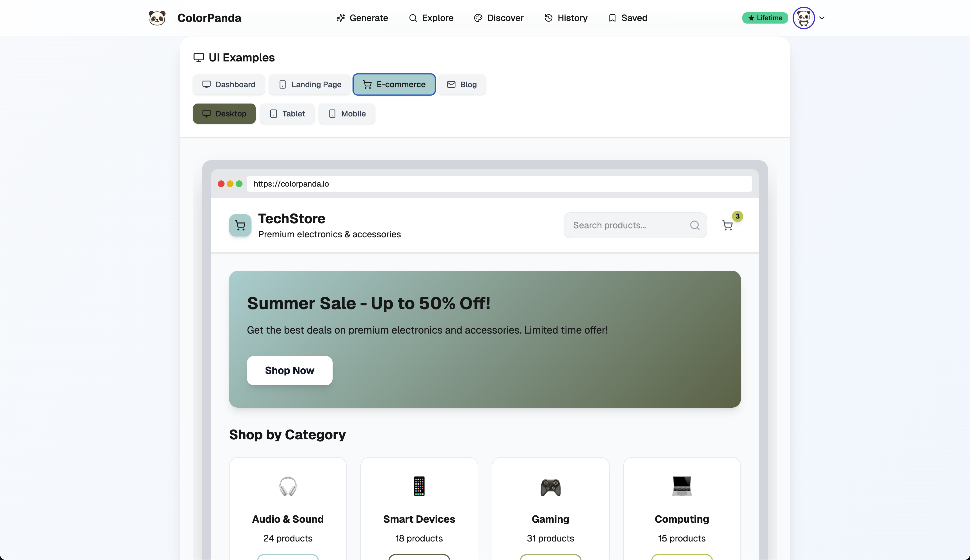This screenshot has height=560, width=970.
Task: Click the Gaming controller icon
Action: (x=550, y=486)
